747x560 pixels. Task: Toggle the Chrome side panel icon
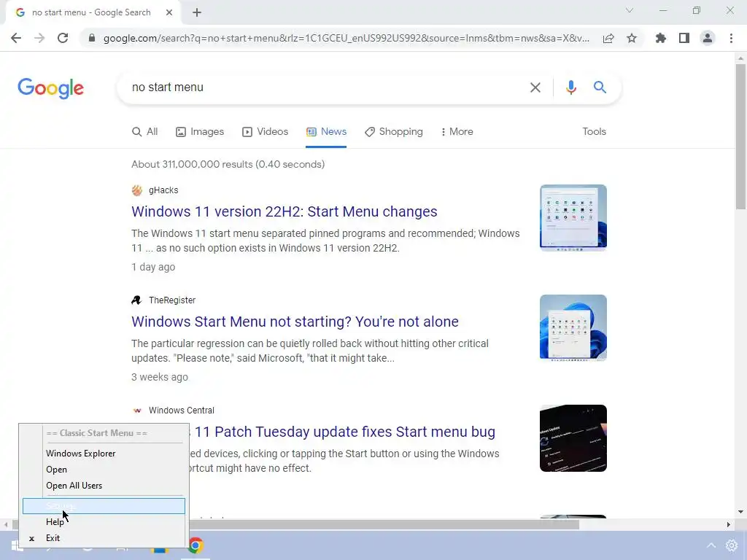point(684,38)
